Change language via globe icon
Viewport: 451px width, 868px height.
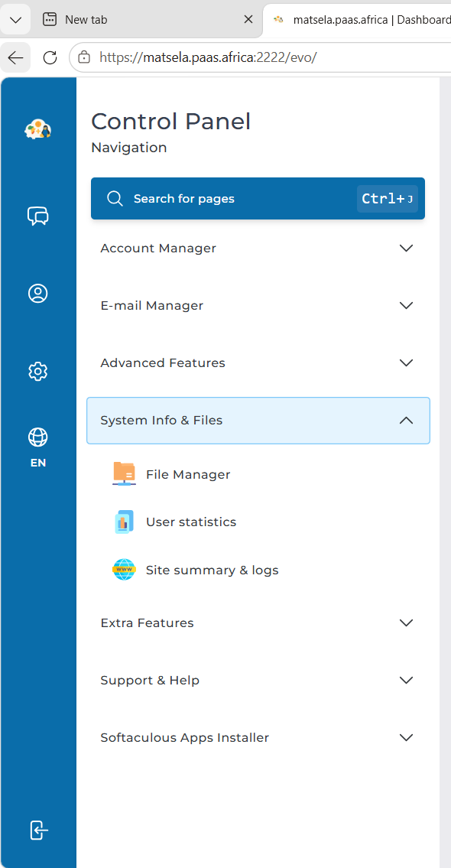37,437
